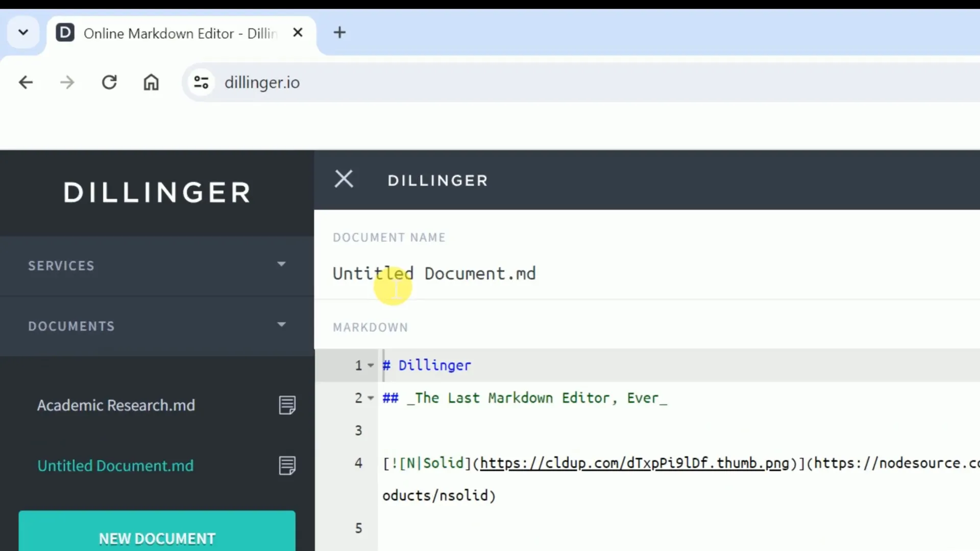
Task: Click the line 4 gutter number
Action: 358,463
